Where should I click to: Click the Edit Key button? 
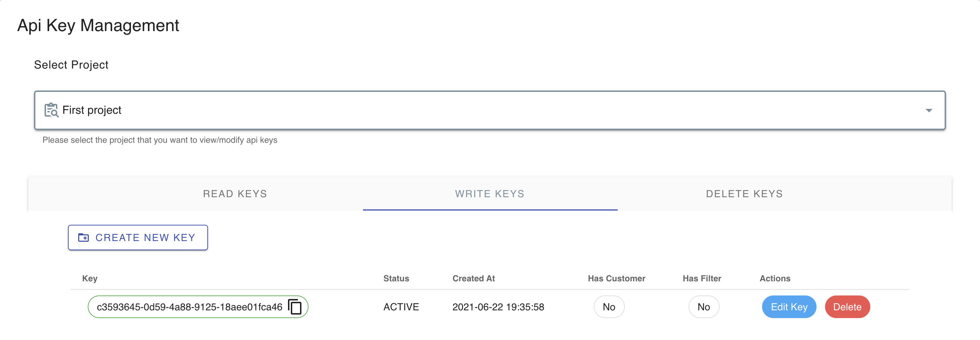pos(789,306)
